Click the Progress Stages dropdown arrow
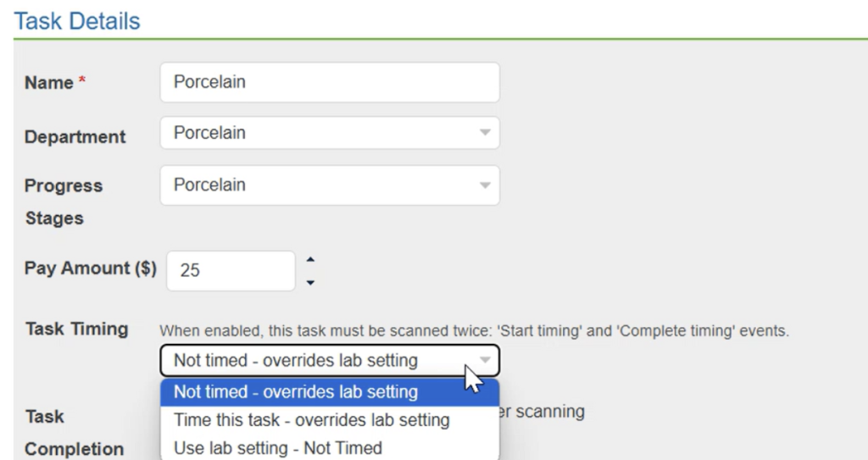This screenshot has width=868, height=460. [485, 185]
